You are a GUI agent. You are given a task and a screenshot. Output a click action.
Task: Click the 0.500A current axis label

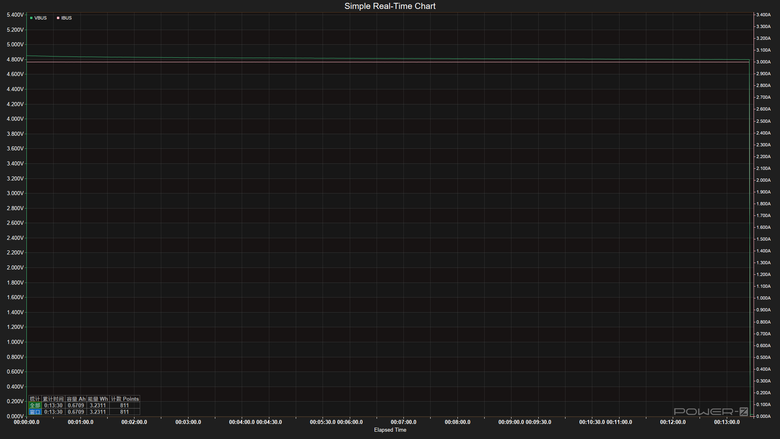point(763,357)
